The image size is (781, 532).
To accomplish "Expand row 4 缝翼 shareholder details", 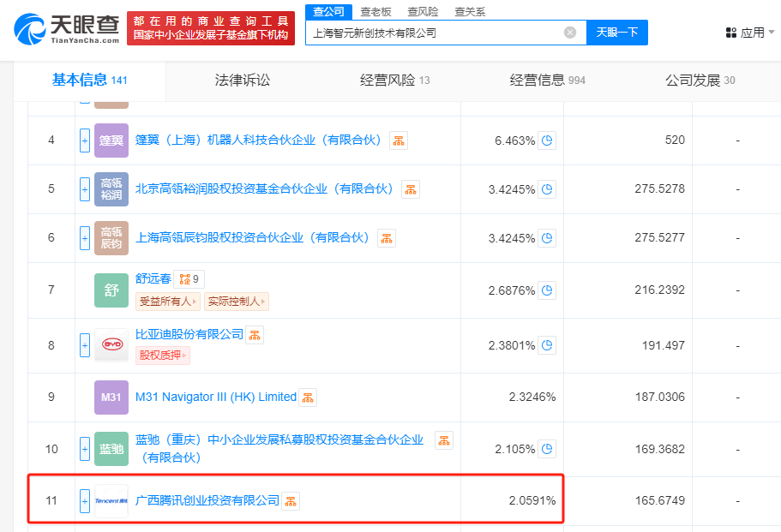I will tap(85, 140).
